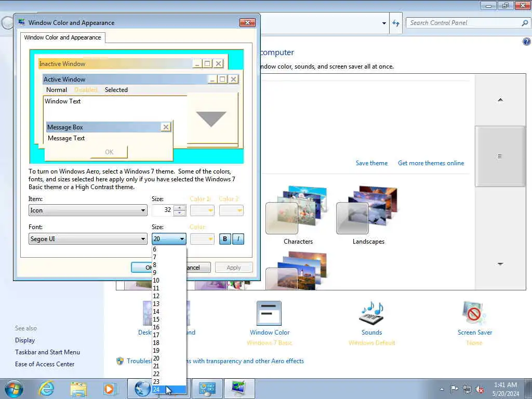532x399 pixels.
Task: Decrease the item size spinner
Action: tap(179, 213)
